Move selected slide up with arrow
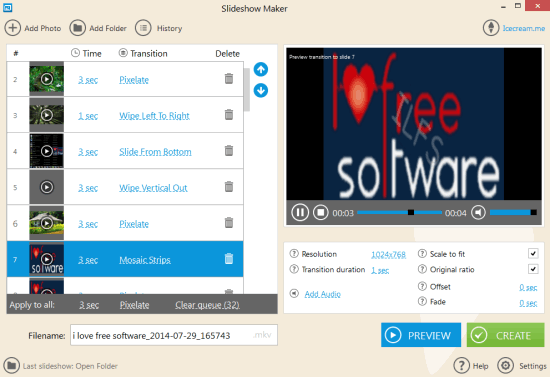 click(261, 69)
